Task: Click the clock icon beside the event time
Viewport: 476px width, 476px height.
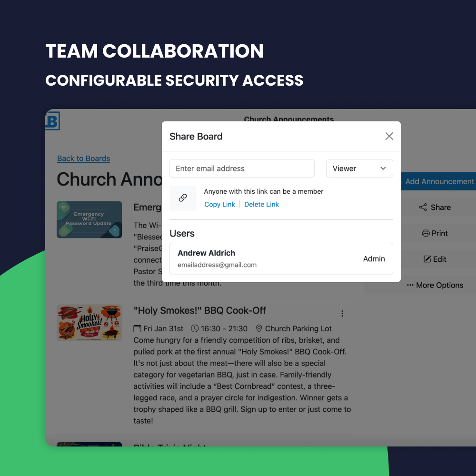Action: point(195,328)
